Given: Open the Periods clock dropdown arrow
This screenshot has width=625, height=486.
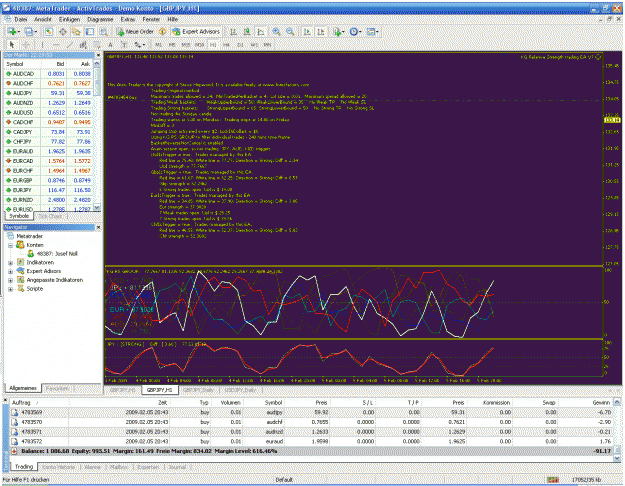Looking at the screenshot, I should 360,31.
